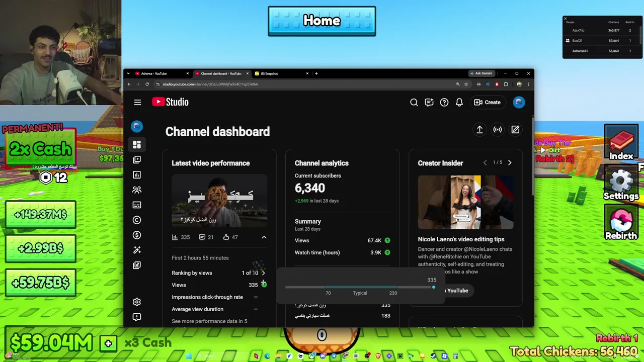Click the 6,340 subscribers count
The width and height of the screenshot is (644, 362).
(x=310, y=188)
